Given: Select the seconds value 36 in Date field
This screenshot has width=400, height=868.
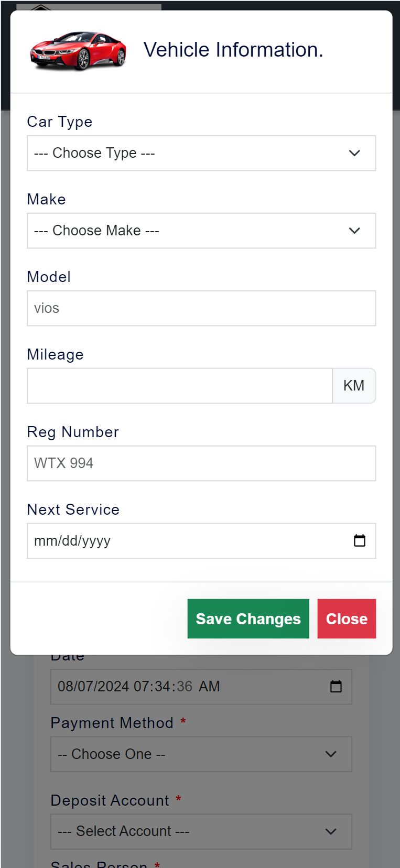Looking at the screenshot, I should [185, 686].
